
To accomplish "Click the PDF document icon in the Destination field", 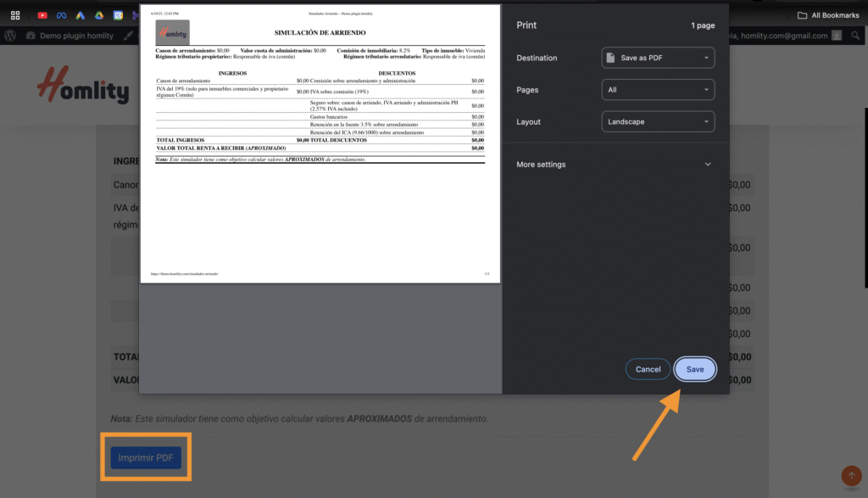I will coord(610,58).
